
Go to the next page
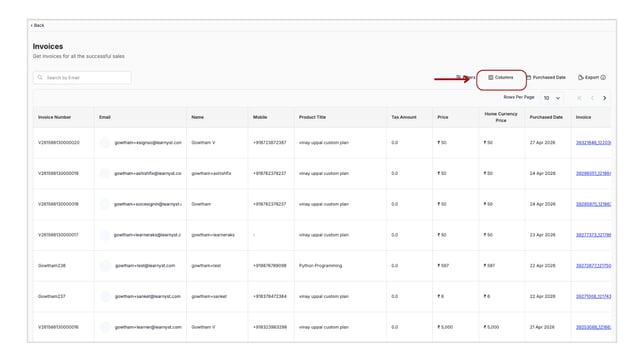[x=605, y=98]
